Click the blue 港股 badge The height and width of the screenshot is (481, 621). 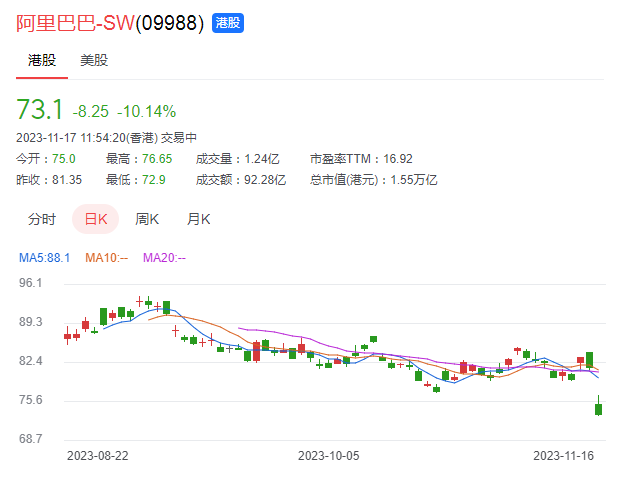point(228,23)
